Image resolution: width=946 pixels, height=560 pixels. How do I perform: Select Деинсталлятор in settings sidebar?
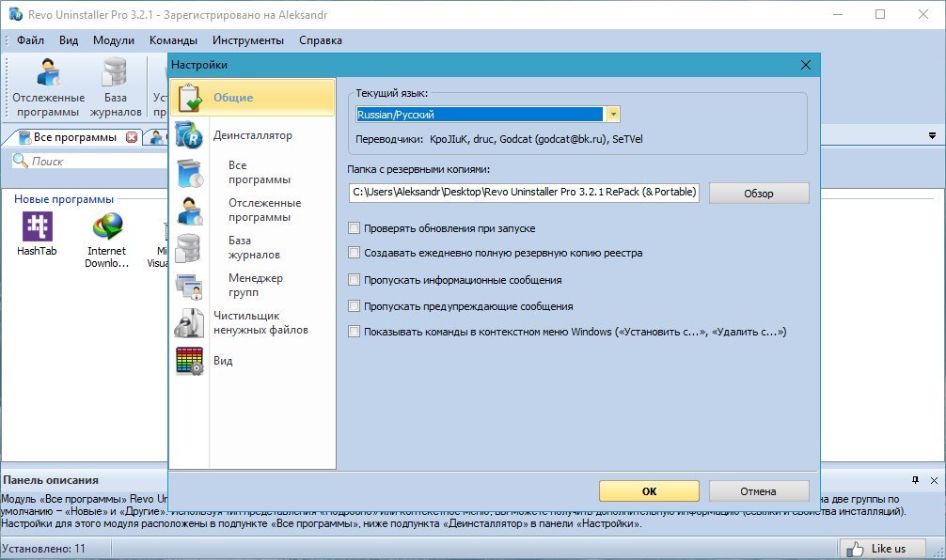tap(252, 135)
